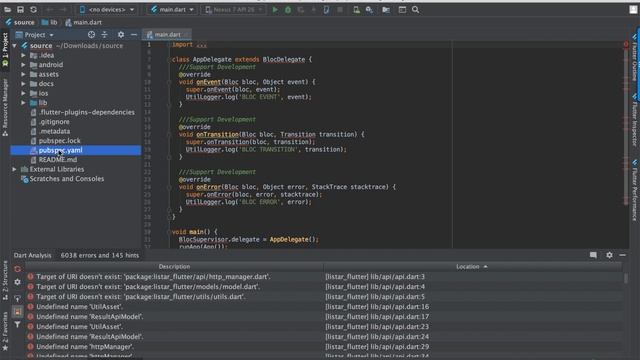Click the Open folder toolbar icon
This screenshot has width=640, height=360.
click(x=7, y=9)
